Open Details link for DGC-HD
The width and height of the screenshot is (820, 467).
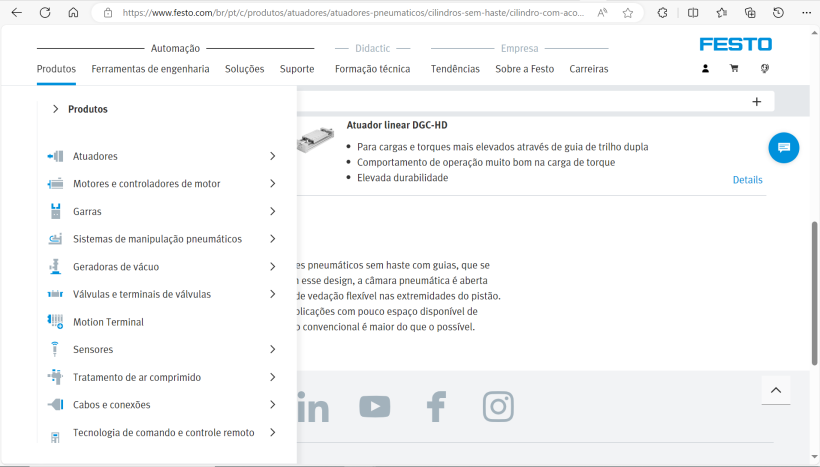click(x=747, y=180)
